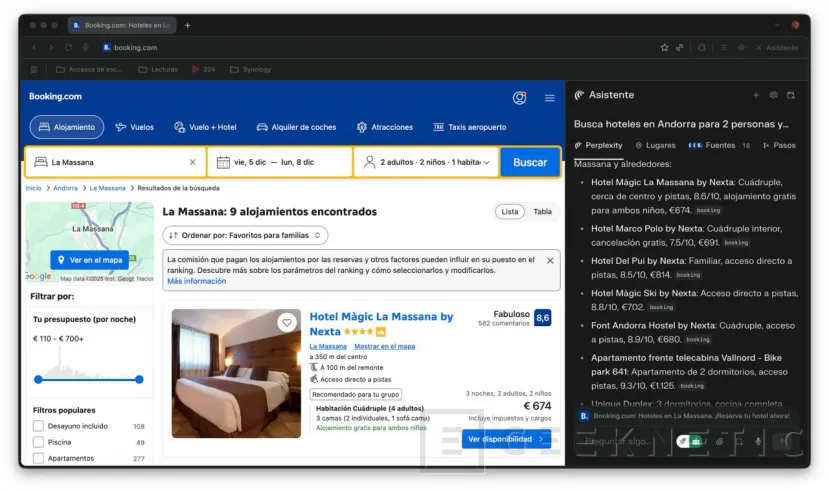Tick the Desayuno incluido filter
The image size is (829, 491).
coord(38,426)
